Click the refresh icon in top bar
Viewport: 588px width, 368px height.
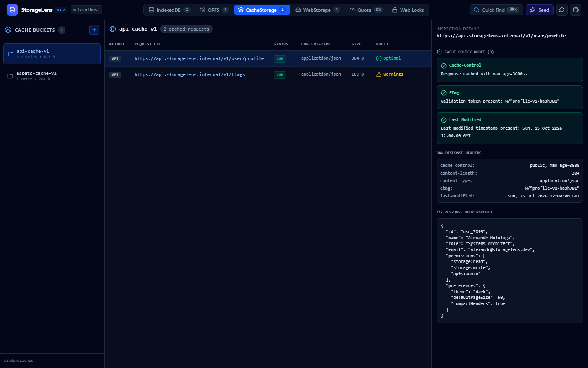pos(562,10)
